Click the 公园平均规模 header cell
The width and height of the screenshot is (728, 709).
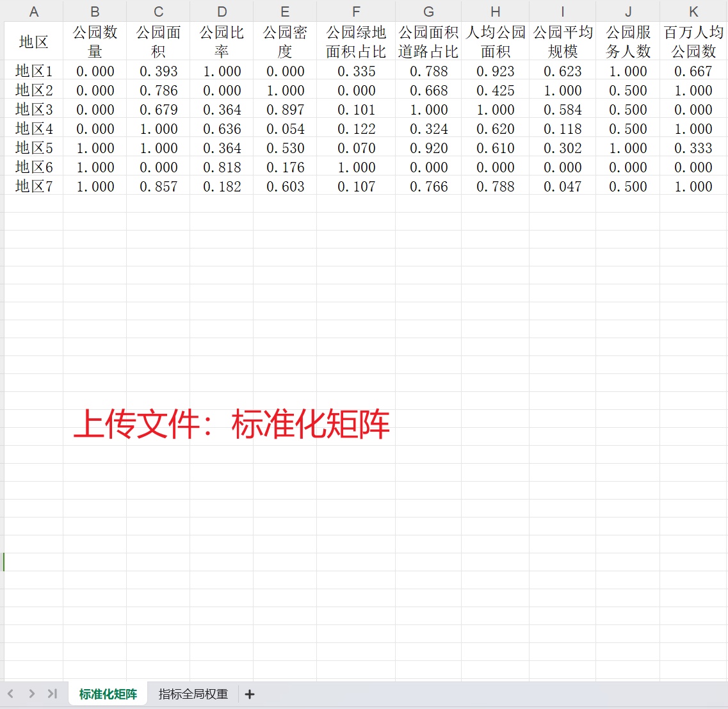click(x=563, y=42)
